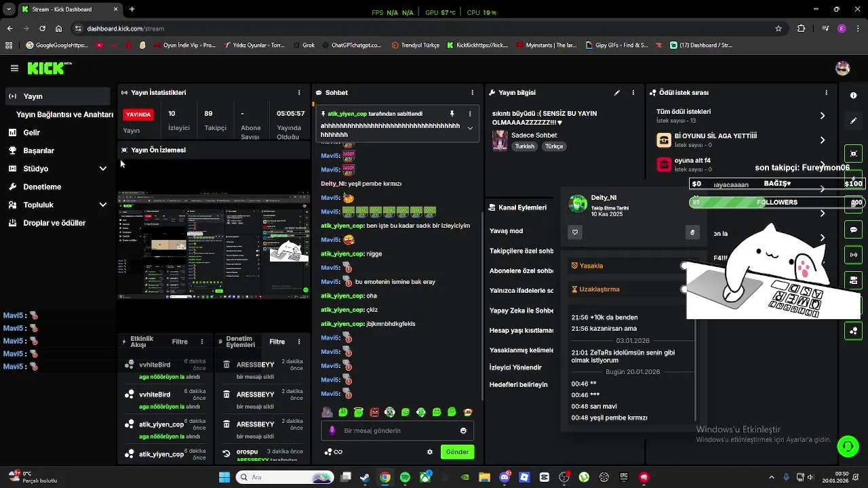
Task: Switch to Stream - Kick Dashboard tab
Action: tap(69, 9)
